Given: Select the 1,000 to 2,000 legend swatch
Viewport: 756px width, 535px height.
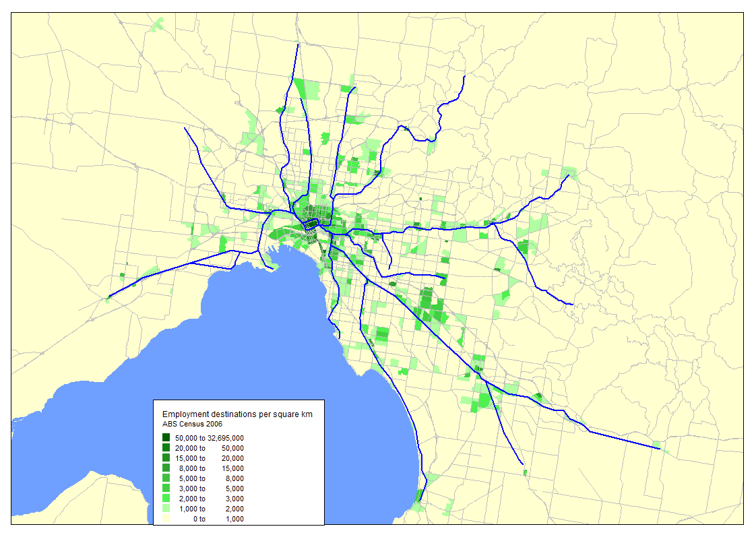Looking at the screenshot, I should click(166, 509).
